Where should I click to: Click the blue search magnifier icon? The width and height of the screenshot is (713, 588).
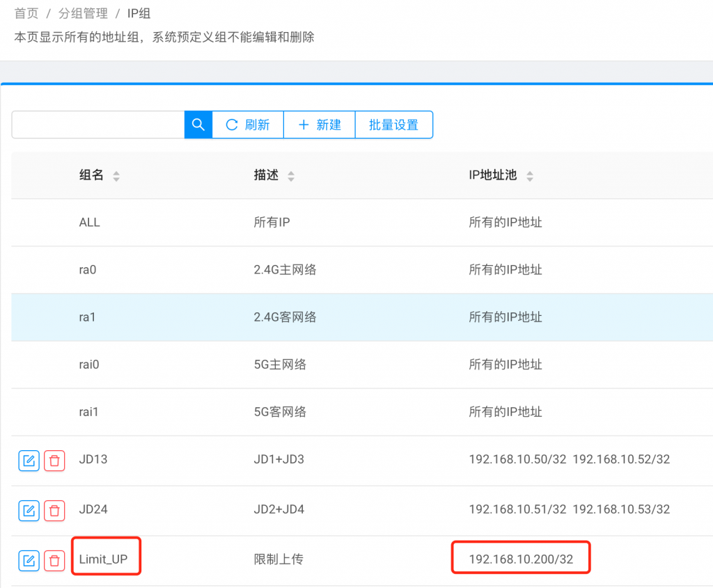point(198,125)
